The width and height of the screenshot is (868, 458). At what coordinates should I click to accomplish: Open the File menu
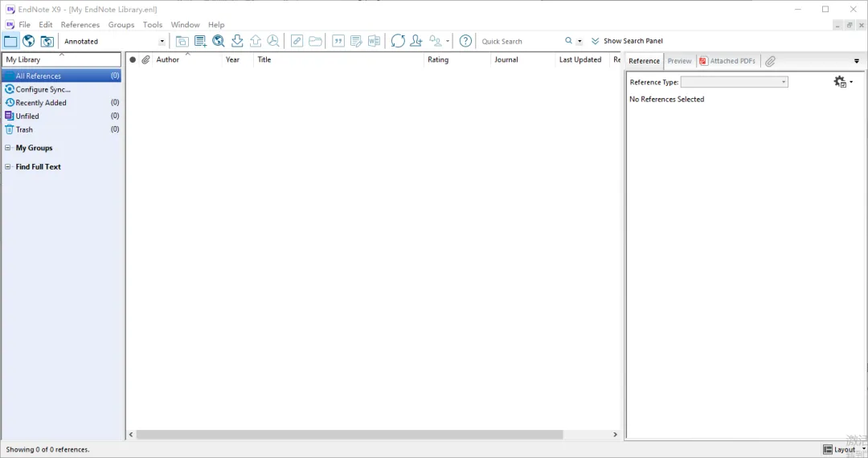[24, 24]
